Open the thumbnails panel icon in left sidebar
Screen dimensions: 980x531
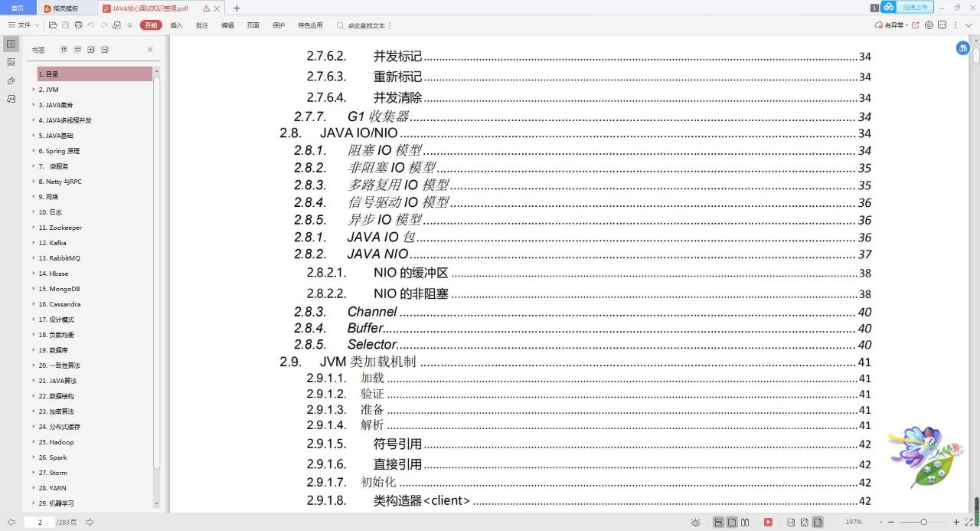click(11, 62)
